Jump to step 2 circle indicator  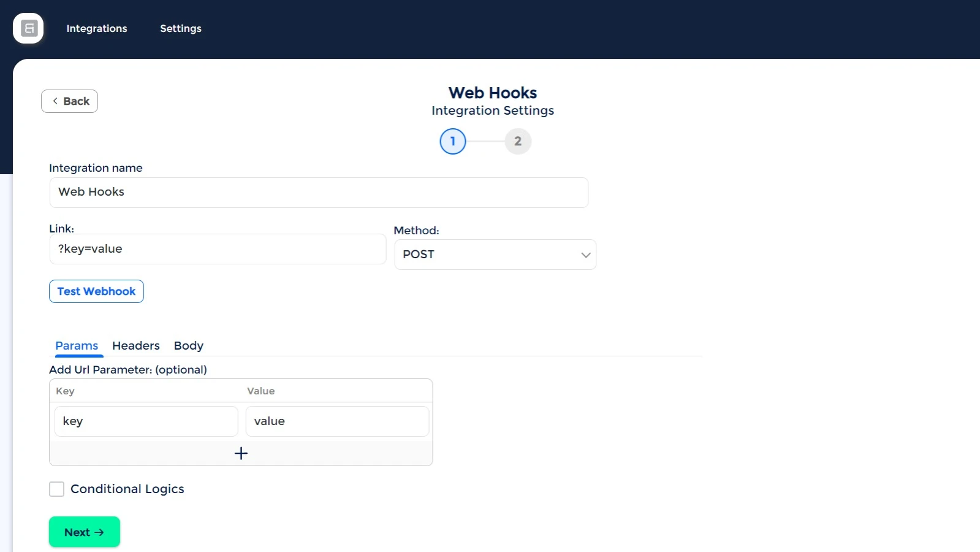(x=518, y=141)
